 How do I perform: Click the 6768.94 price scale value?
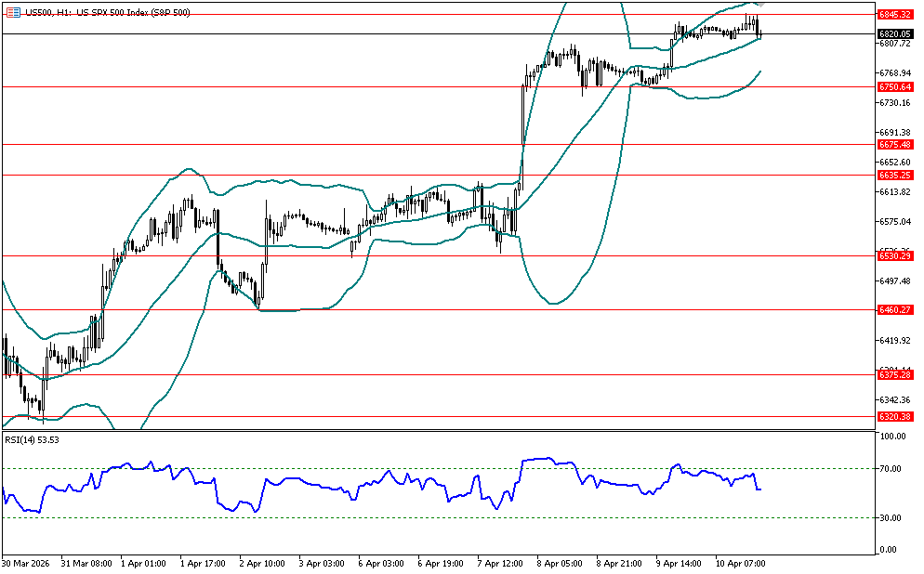(893, 72)
